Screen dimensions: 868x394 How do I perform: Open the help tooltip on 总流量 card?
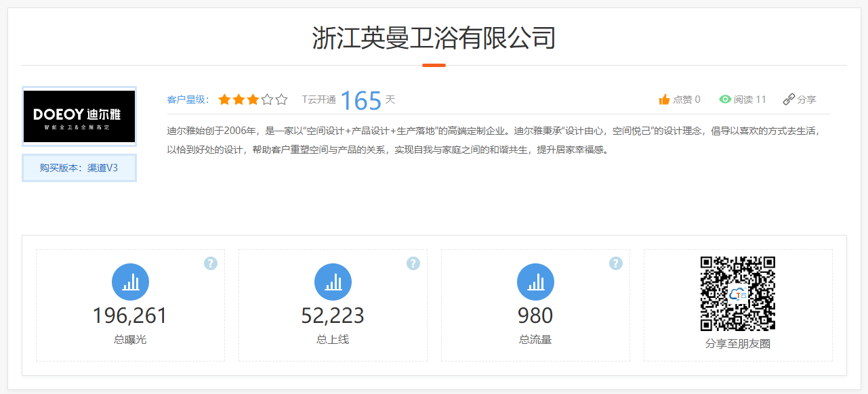click(615, 263)
